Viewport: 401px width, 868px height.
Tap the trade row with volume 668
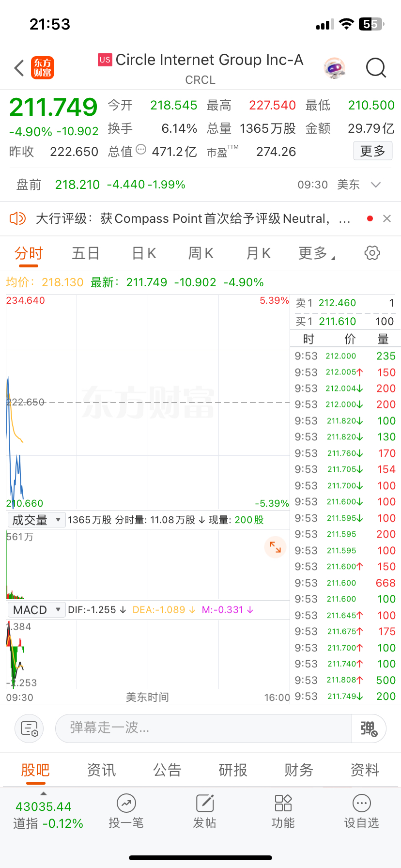tap(345, 583)
